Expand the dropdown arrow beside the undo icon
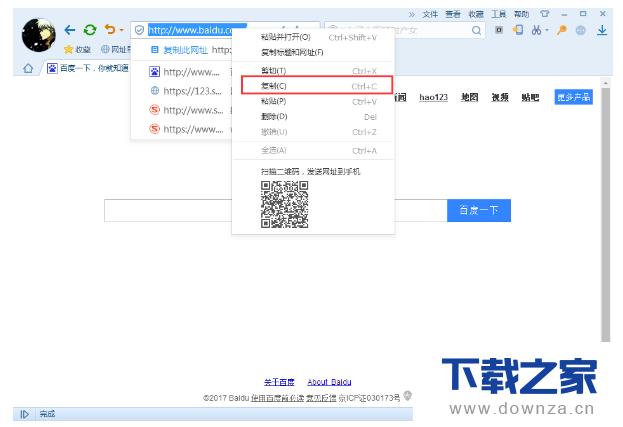This screenshot has width=623, height=427. [121, 32]
